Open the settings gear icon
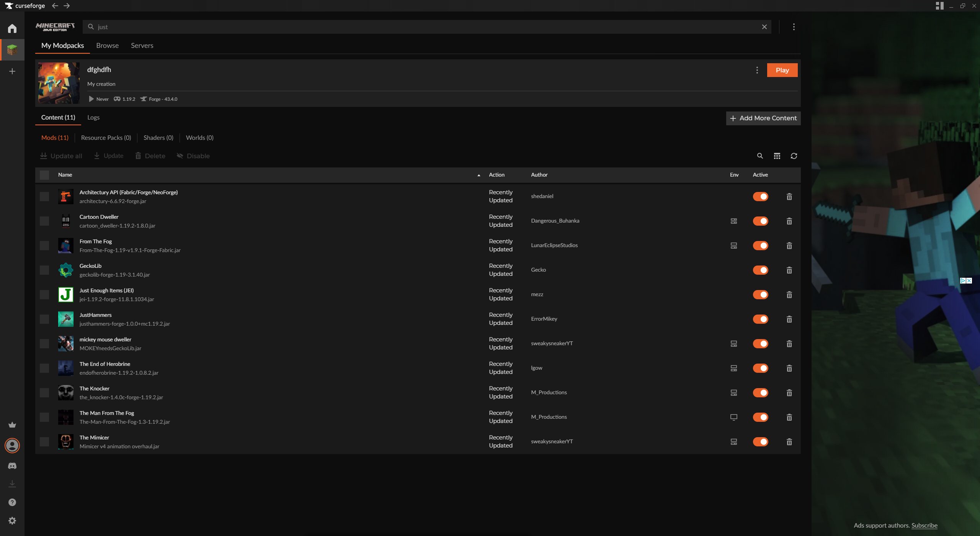Viewport: 980px width, 536px height. 12,521
